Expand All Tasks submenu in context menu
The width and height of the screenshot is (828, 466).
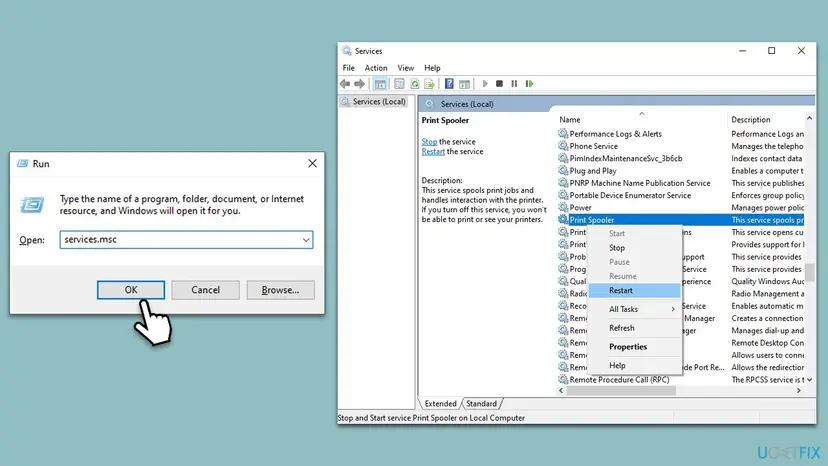(635, 309)
